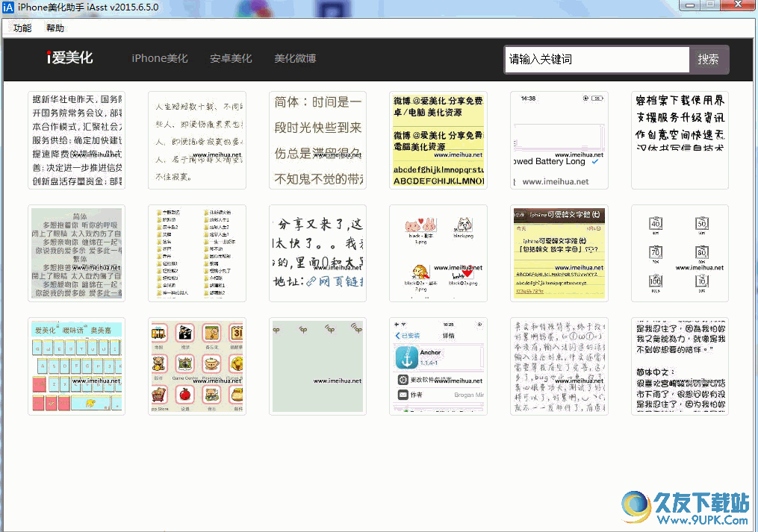The image size is (758, 532).
Task: Open the Anchor 1.1.4-1 details thumbnail
Action: click(x=438, y=366)
